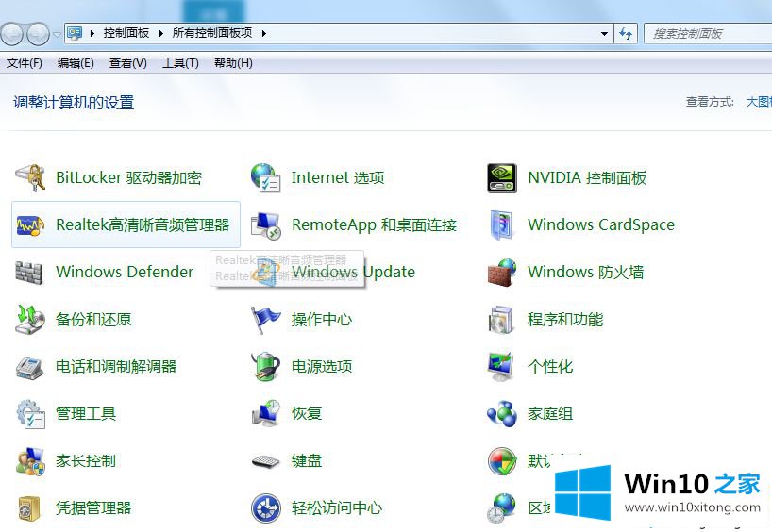Click the Forward navigation button
This screenshot has height=532, width=772.
point(39,34)
